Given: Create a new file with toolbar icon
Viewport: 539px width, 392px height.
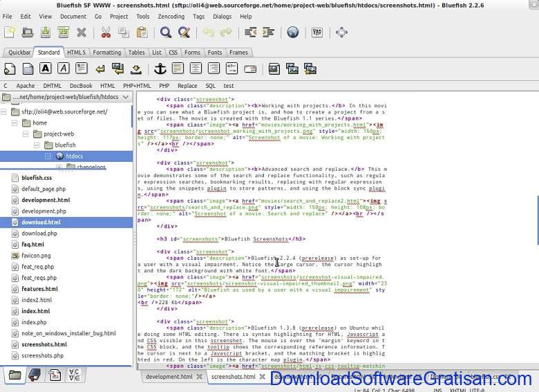Looking at the screenshot, I should click(10, 32).
